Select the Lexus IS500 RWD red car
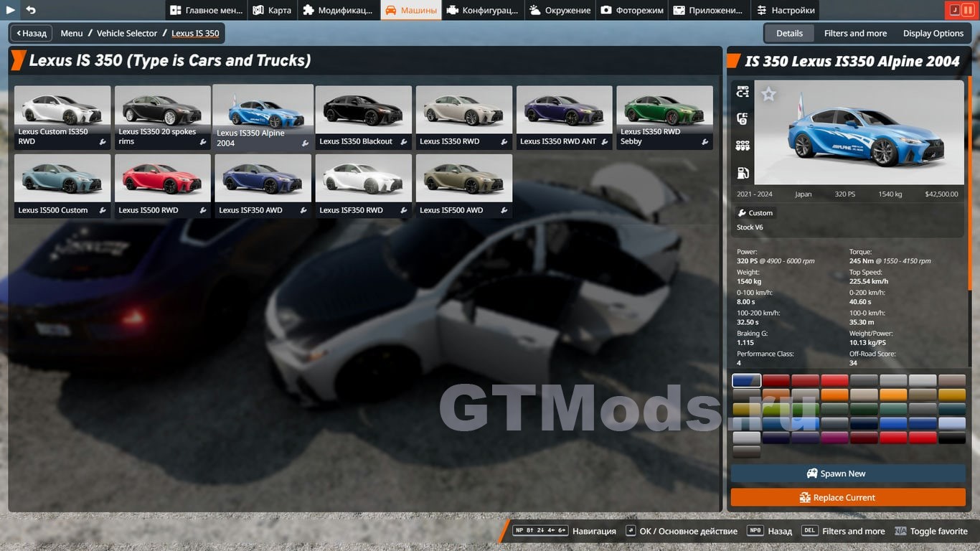Viewport: 980px width, 551px height. (162, 185)
